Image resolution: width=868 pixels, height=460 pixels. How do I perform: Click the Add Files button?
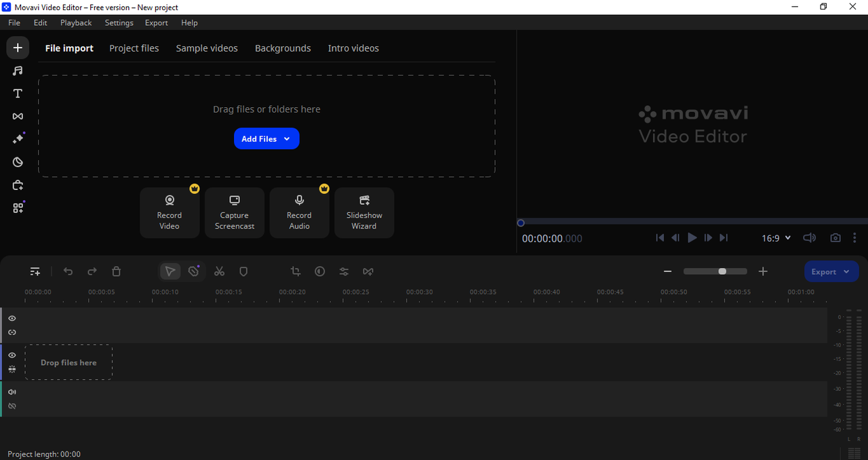(x=267, y=138)
